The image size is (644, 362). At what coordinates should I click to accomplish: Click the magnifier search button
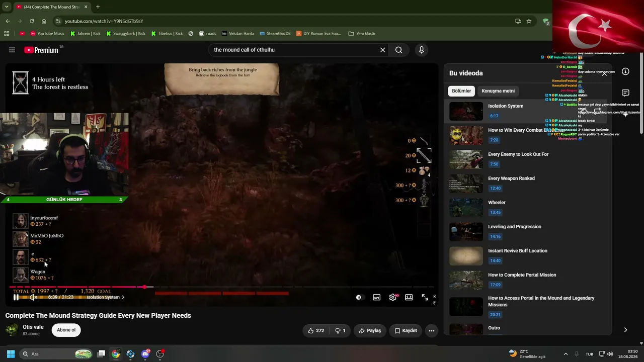tap(398, 50)
